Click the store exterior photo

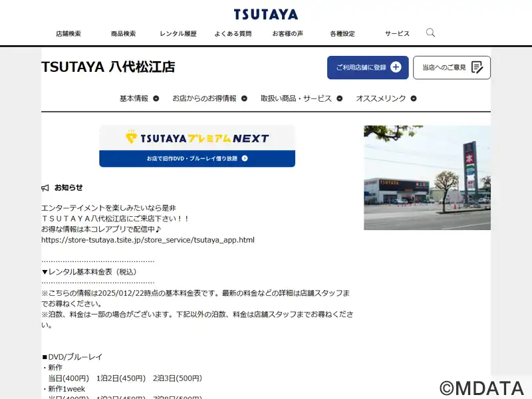tap(427, 178)
